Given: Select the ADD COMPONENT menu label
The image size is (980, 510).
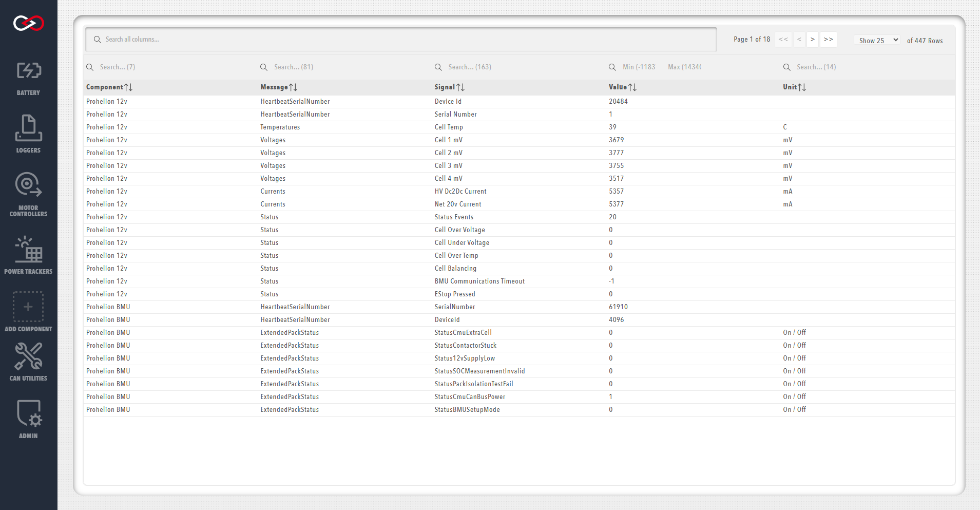Looking at the screenshot, I should pos(28,329).
